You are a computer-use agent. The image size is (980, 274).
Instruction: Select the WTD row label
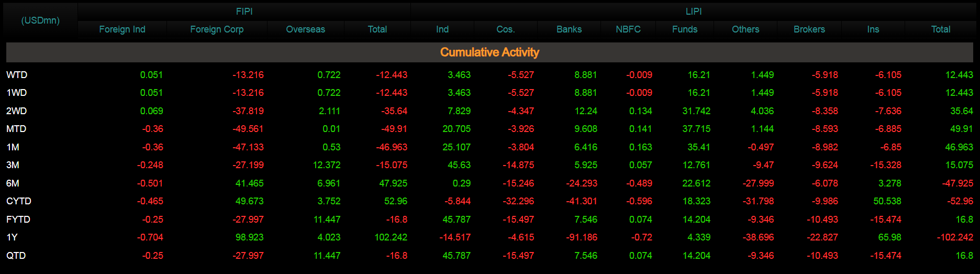pos(17,75)
